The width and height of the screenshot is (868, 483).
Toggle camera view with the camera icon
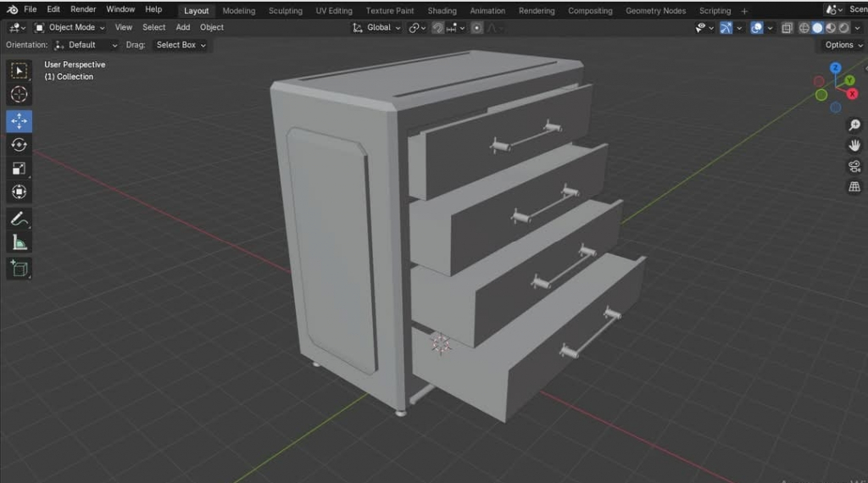854,166
